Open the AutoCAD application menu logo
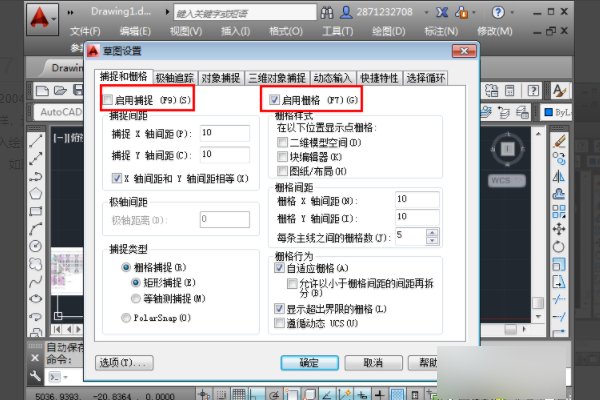Image resolution: width=600 pixels, height=400 pixels. click(42, 19)
